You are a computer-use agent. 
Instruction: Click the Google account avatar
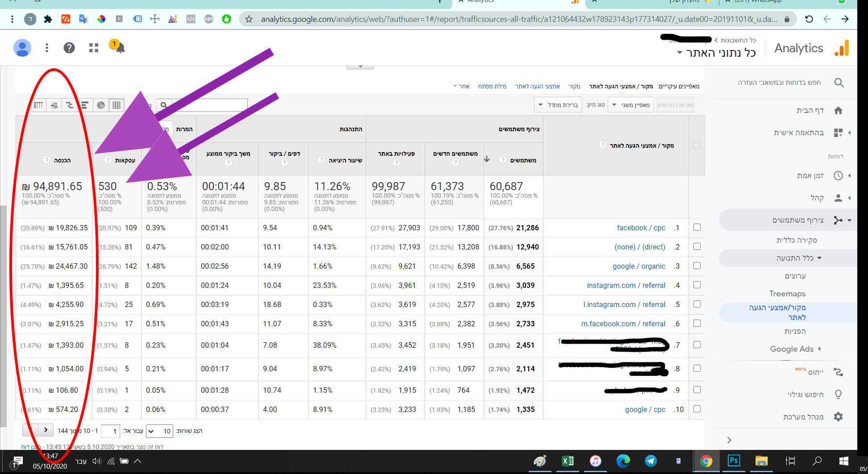click(22, 48)
